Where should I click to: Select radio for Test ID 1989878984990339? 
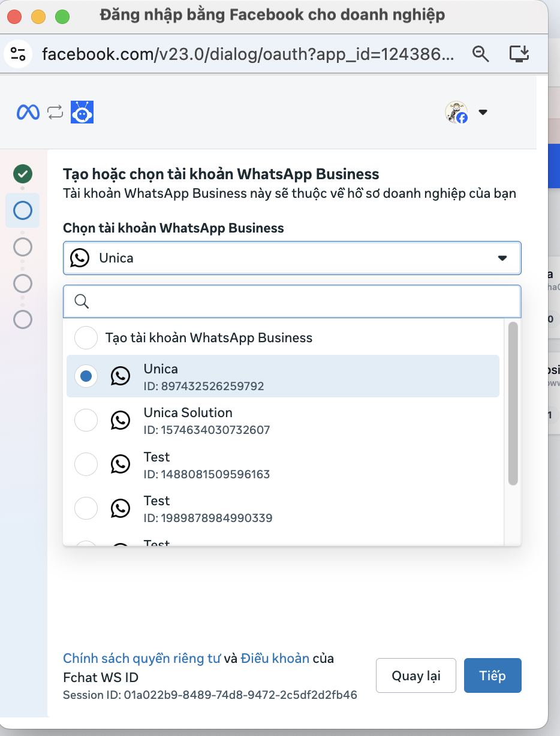86,508
